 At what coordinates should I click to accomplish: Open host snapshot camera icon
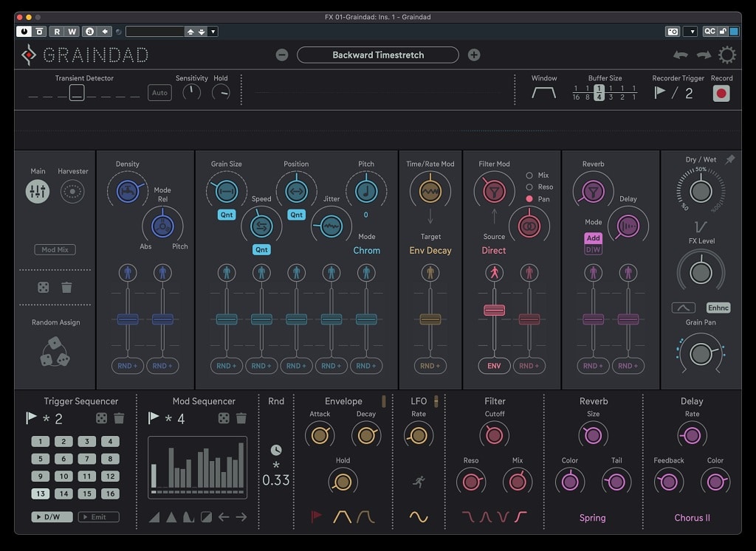[673, 32]
